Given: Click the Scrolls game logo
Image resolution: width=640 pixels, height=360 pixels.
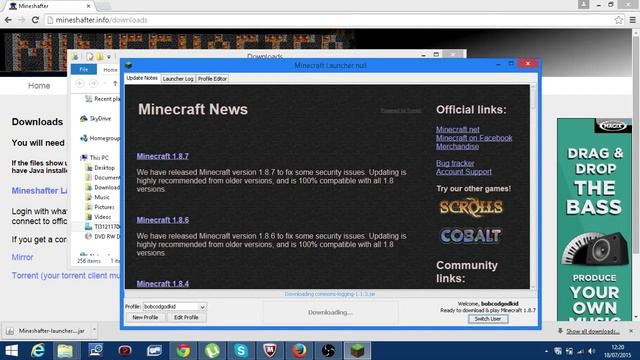Looking at the screenshot, I should 471,207.
